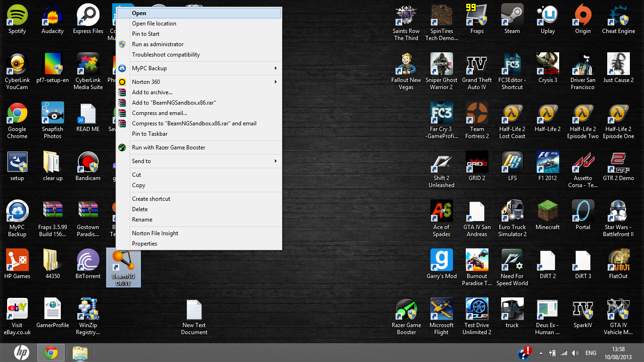Screen dimensions: 644x362
Task: Select the Steam desktop icon
Action: tap(512, 19)
